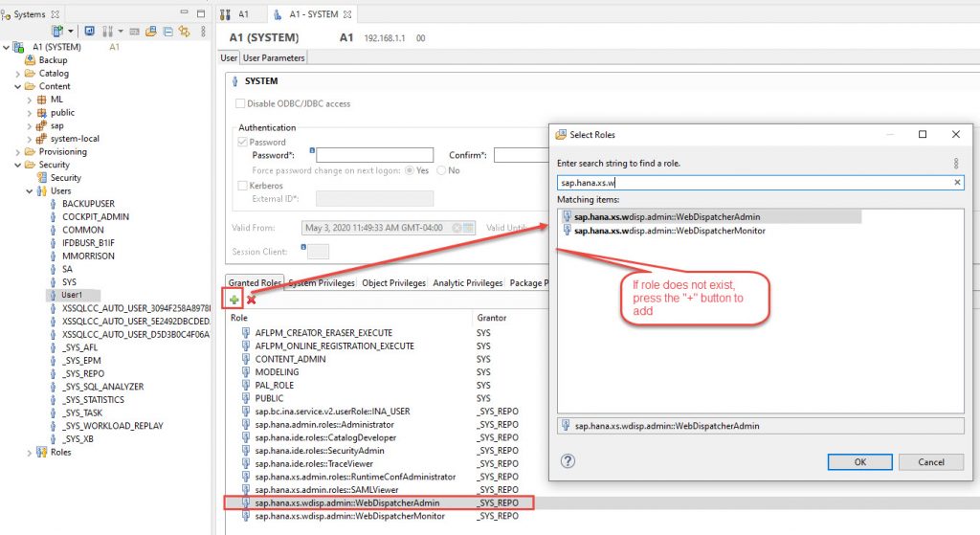This screenshot has height=535, width=980.
Task: Click the Add System toolbar icon
Action: coord(56,31)
